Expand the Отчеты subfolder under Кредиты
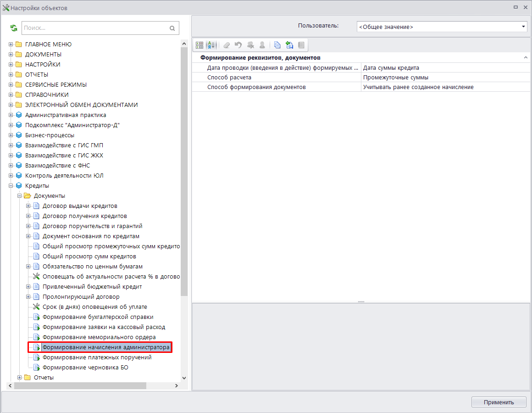 click(x=20, y=378)
